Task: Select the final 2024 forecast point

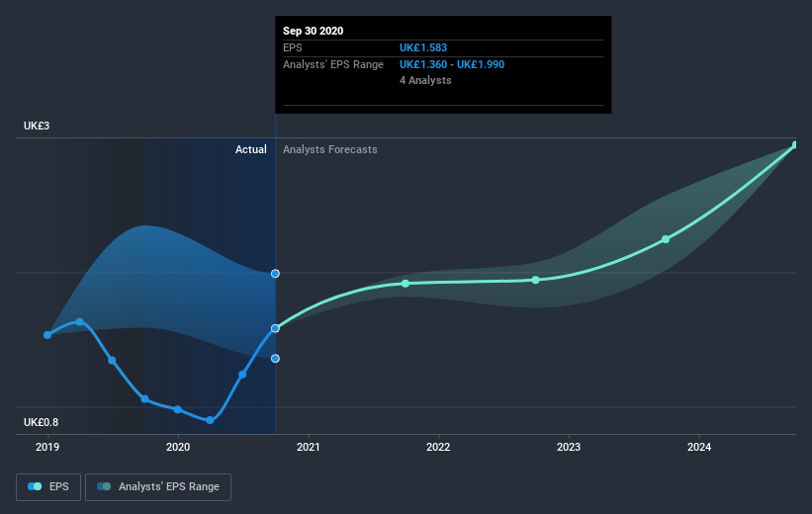Action: [795, 145]
